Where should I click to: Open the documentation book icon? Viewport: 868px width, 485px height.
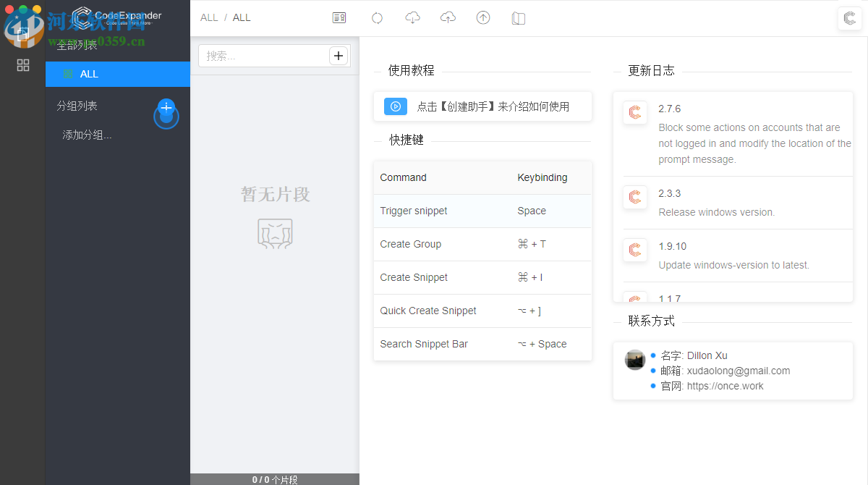click(x=518, y=17)
